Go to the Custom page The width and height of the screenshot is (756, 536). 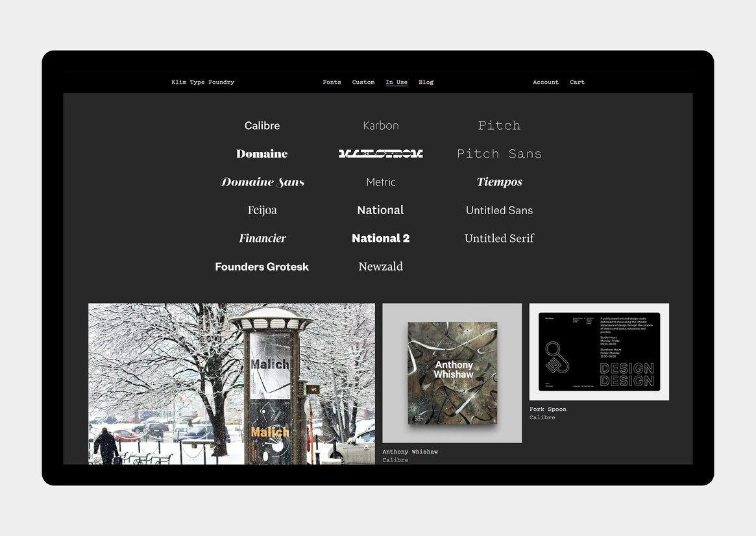[x=363, y=82]
